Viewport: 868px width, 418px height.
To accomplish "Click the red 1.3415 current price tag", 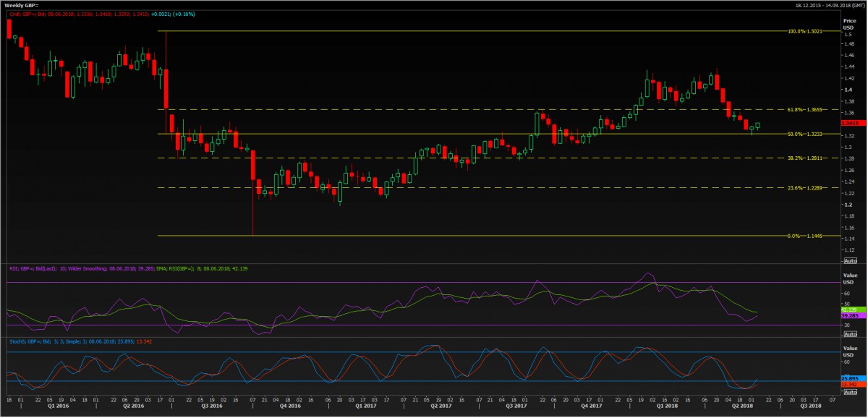I will click(851, 123).
